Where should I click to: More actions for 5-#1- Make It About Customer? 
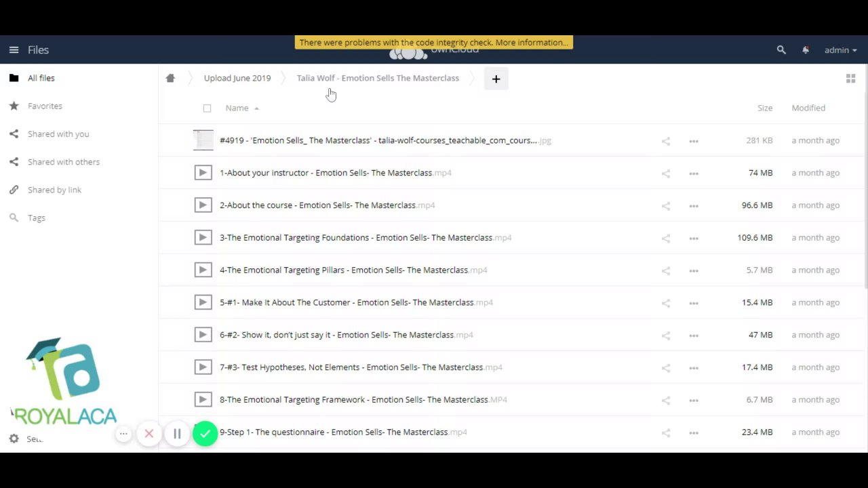coord(694,303)
